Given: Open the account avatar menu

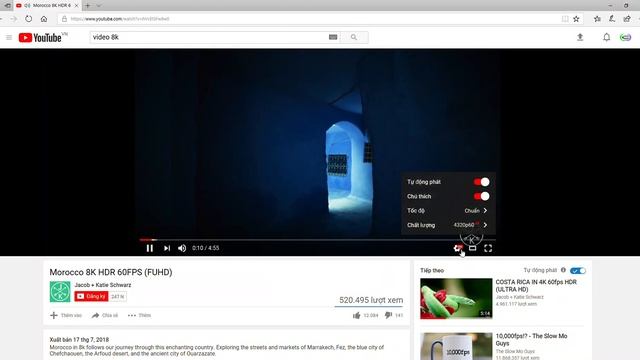Looking at the screenshot, I should pyautogui.click(x=625, y=37).
